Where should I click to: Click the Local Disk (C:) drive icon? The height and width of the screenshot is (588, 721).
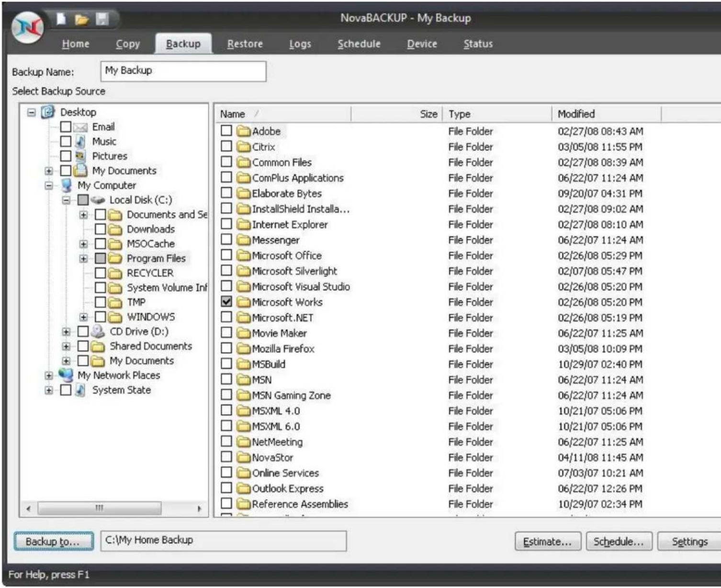(x=98, y=200)
